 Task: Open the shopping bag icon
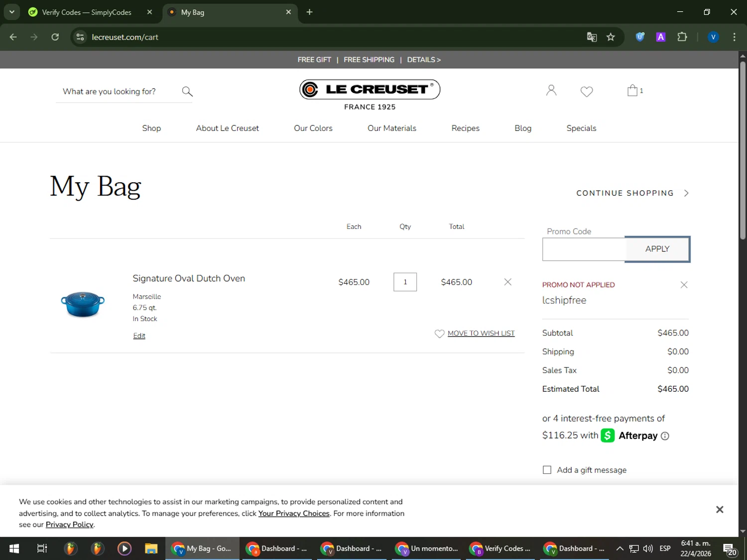632,90
